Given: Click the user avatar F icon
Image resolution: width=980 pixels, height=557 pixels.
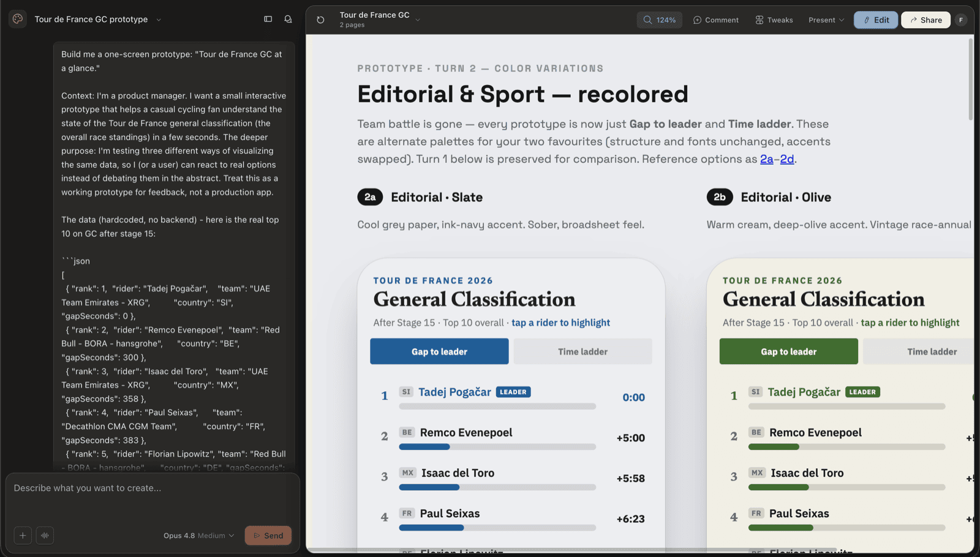Looking at the screenshot, I should (961, 20).
